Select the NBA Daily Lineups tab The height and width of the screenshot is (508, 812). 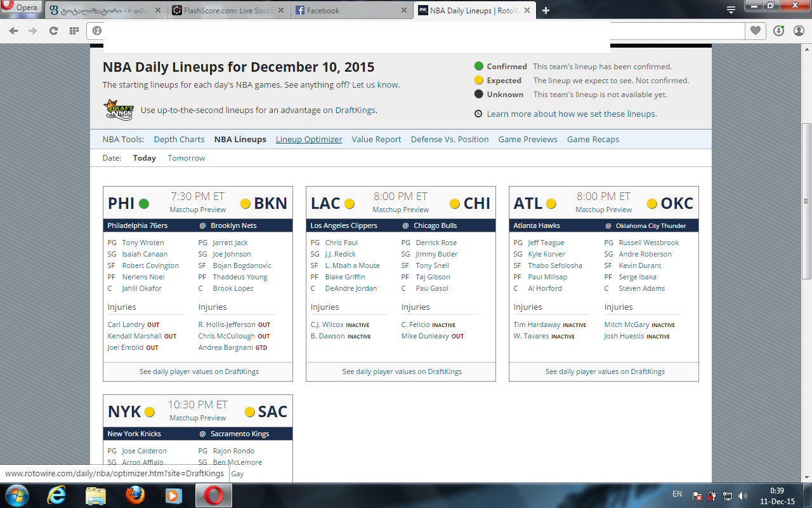474,11
